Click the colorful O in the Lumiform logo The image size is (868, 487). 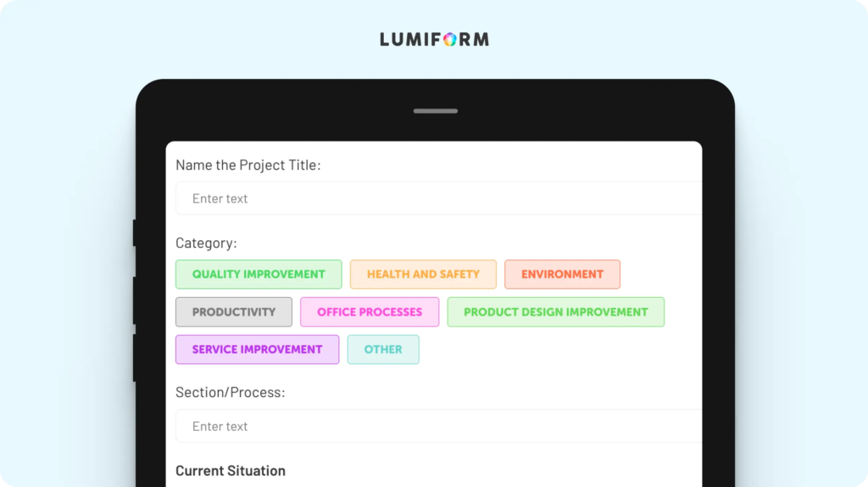[450, 39]
